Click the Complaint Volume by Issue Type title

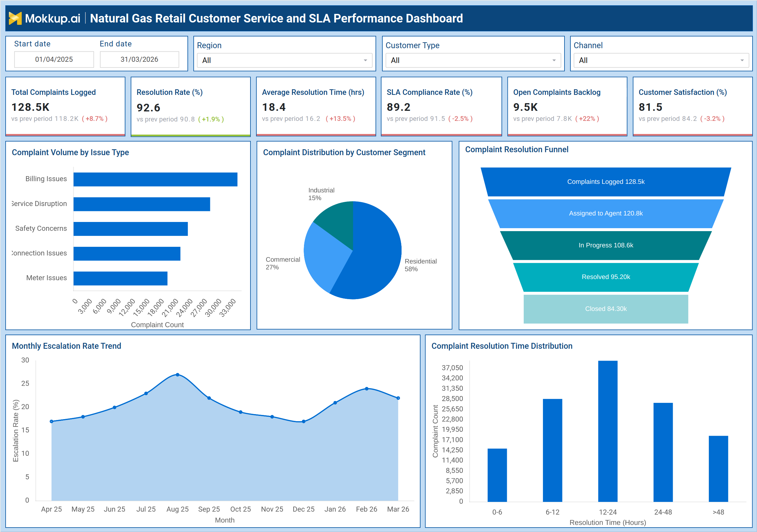pos(70,152)
